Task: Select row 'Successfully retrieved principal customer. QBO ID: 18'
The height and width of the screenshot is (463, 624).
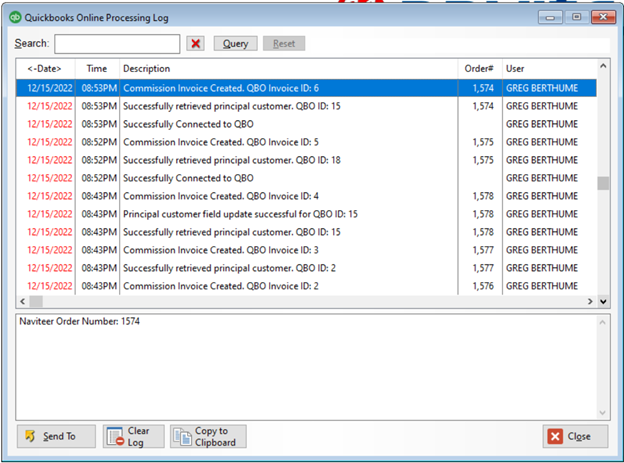Action: 306,160
